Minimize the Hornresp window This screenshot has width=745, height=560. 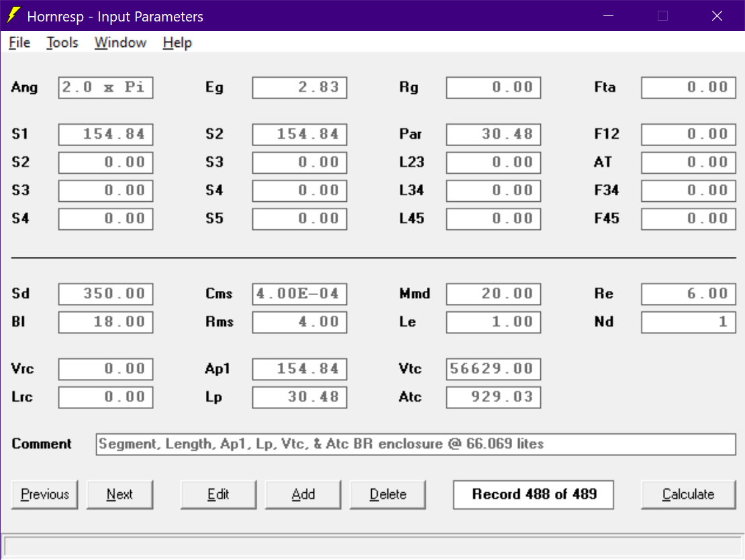pos(608,15)
